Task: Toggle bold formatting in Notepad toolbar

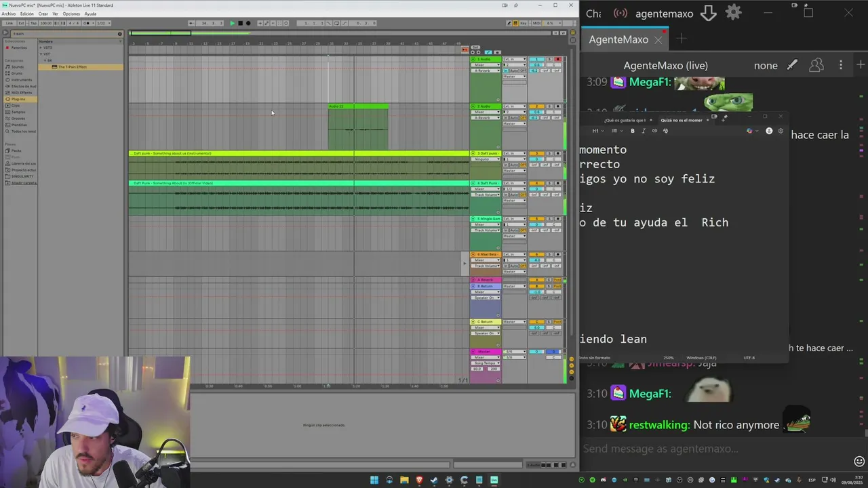Action: click(x=632, y=131)
